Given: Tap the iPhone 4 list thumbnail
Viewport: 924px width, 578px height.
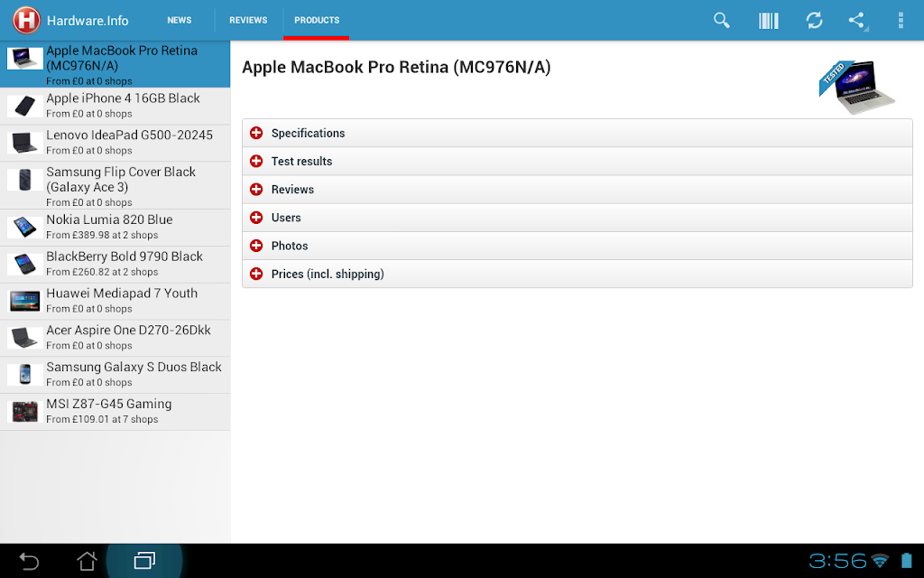Looking at the screenshot, I should pos(24,107).
